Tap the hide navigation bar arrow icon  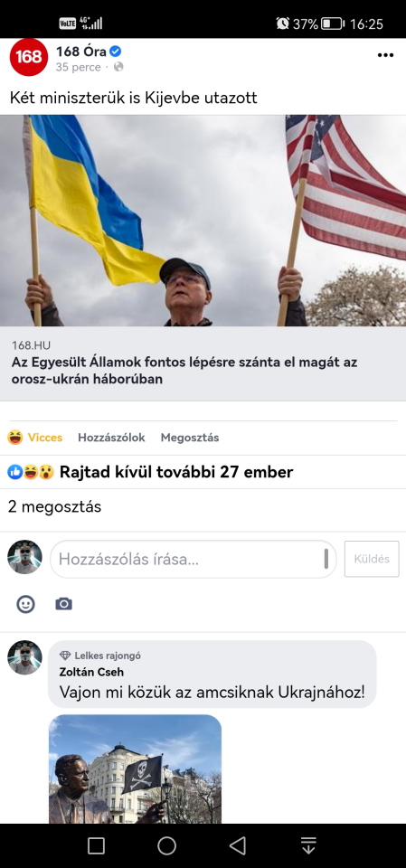308,845
